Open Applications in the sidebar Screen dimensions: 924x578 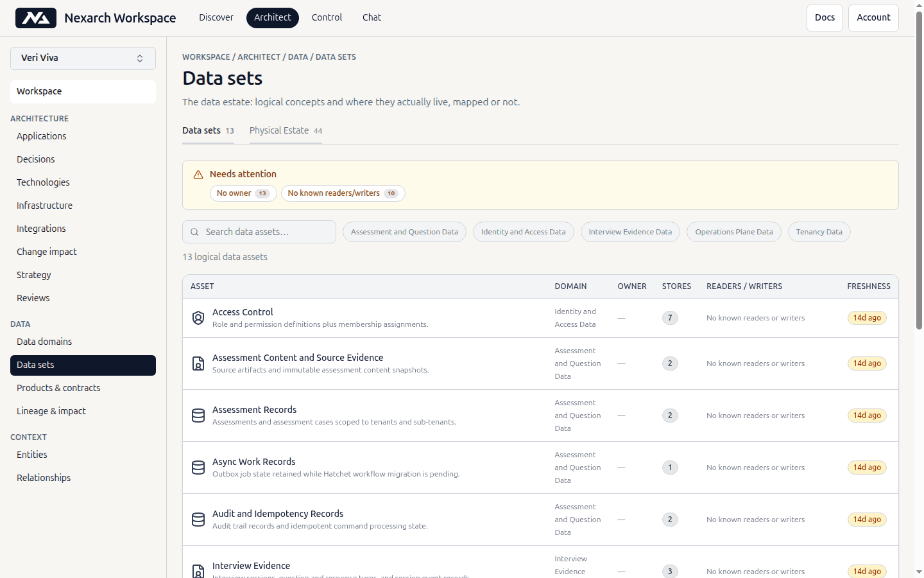click(x=83, y=136)
